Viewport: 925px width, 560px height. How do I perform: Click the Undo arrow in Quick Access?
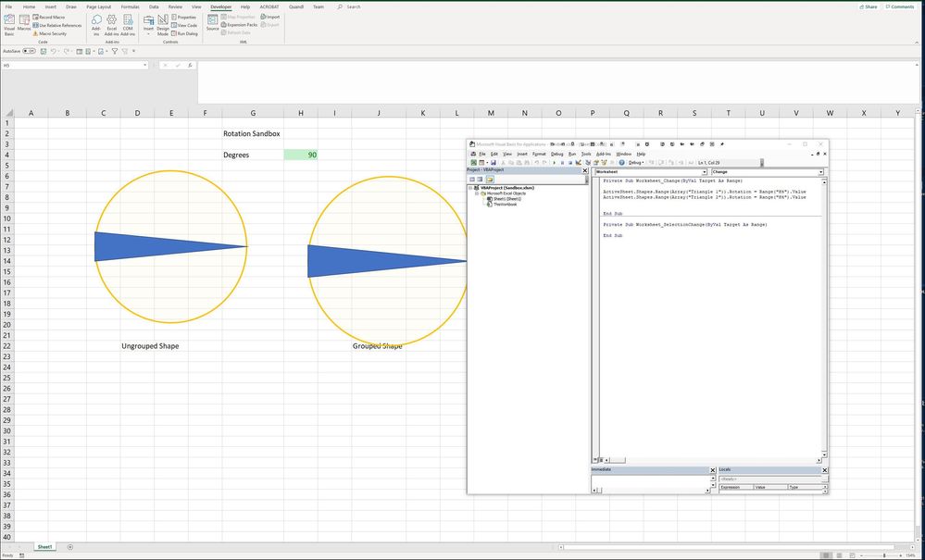pyautogui.click(x=54, y=51)
